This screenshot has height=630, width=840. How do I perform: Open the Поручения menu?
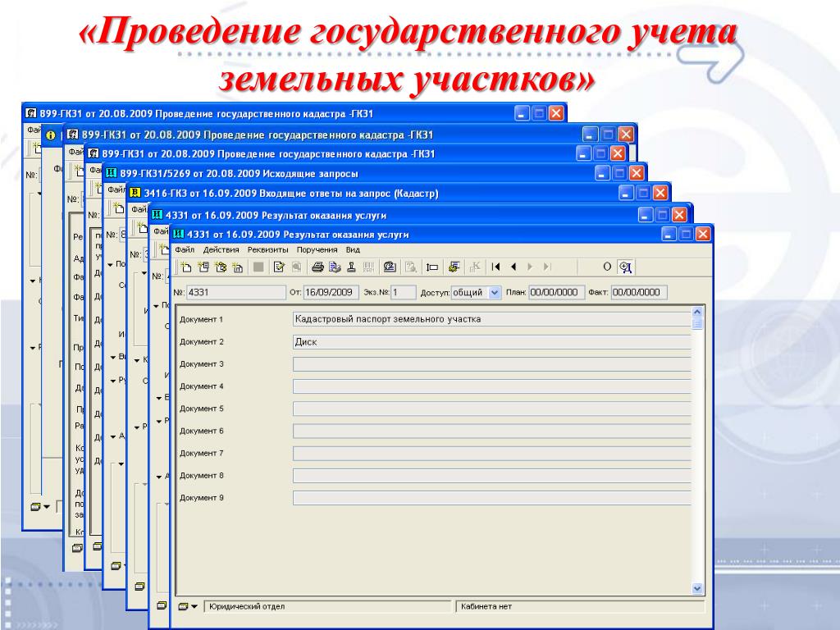(317, 249)
